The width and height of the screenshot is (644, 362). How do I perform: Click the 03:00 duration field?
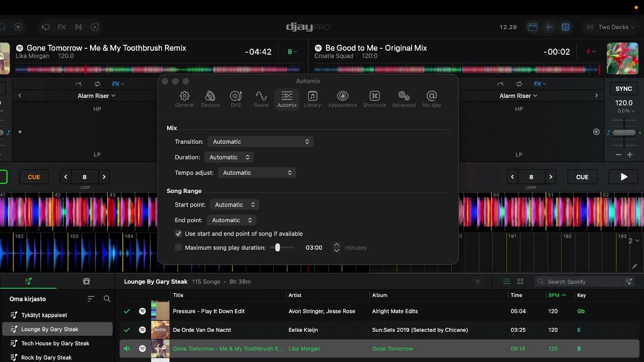pyautogui.click(x=314, y=247)
